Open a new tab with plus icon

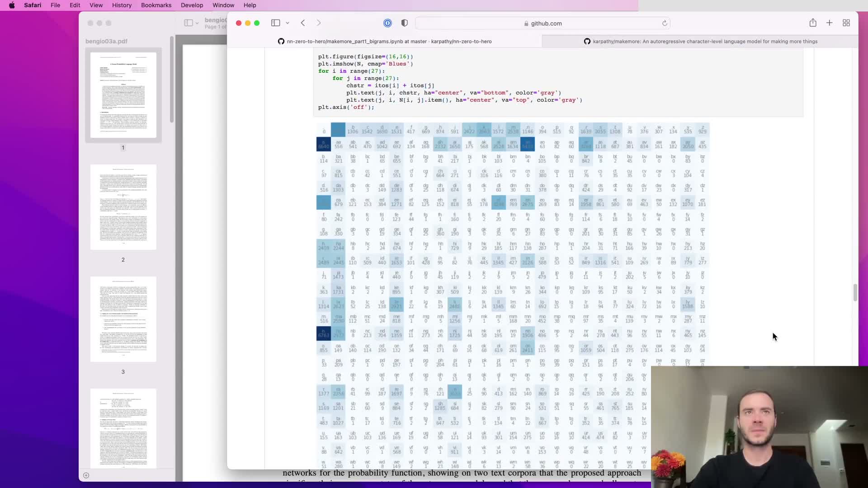[830, 23]
